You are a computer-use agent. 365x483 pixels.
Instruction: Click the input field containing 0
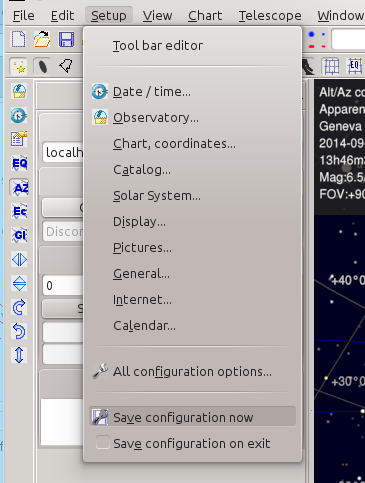[x=63, y=285]
